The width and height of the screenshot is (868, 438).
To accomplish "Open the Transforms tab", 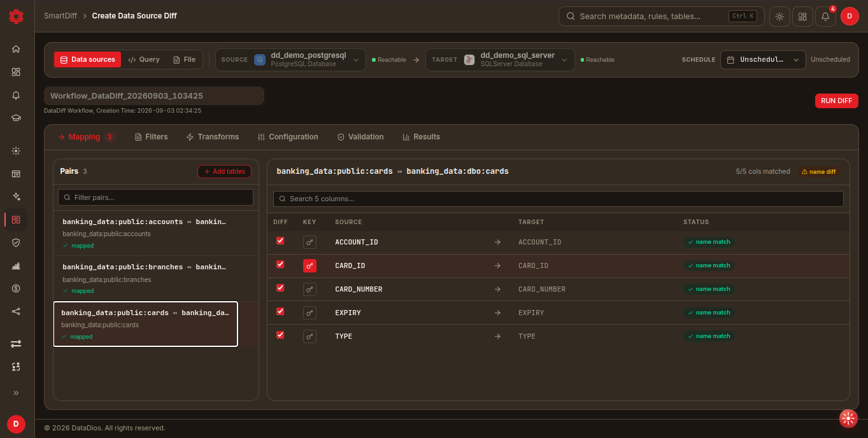I will pyautogui.click(x=213, y=137).
